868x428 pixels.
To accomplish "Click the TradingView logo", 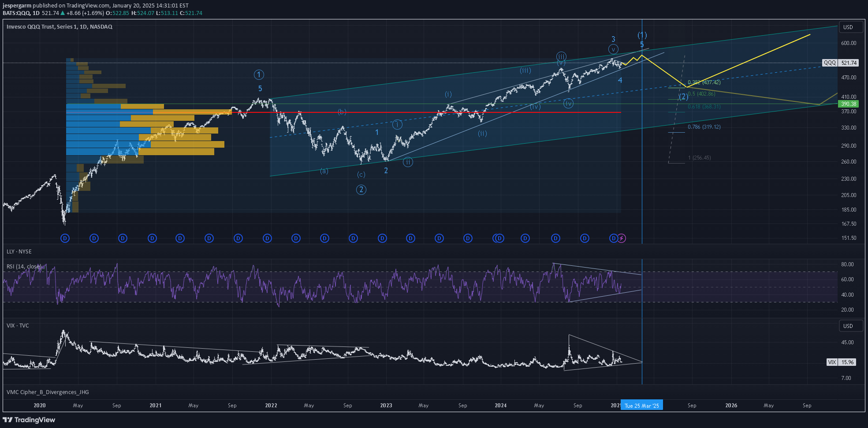I will (29, 420).
